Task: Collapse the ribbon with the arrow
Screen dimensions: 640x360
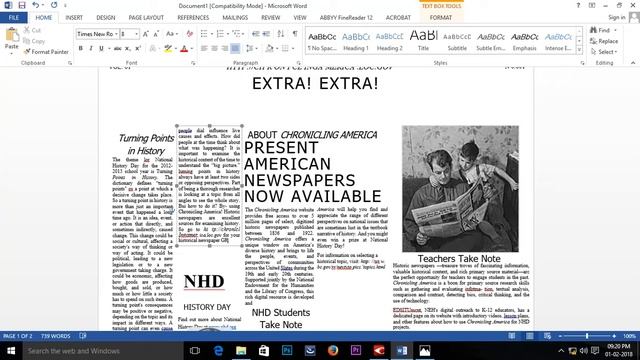Action: [x=633, y=63]
